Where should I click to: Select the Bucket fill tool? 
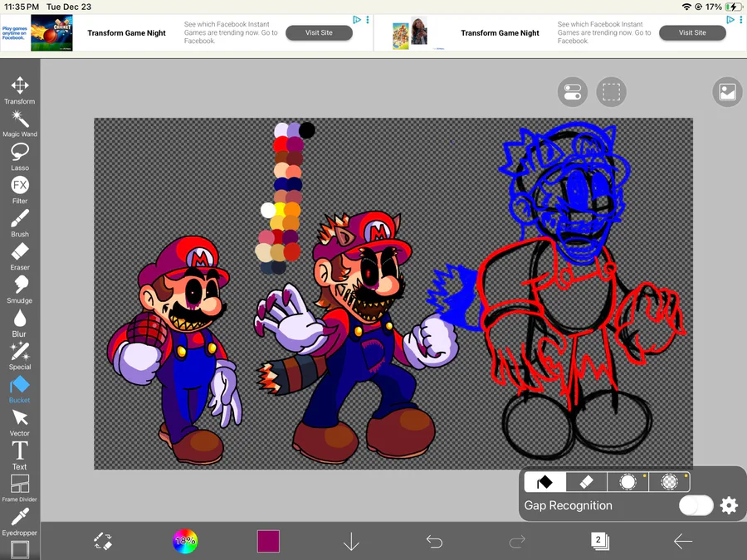pos(20,390)
